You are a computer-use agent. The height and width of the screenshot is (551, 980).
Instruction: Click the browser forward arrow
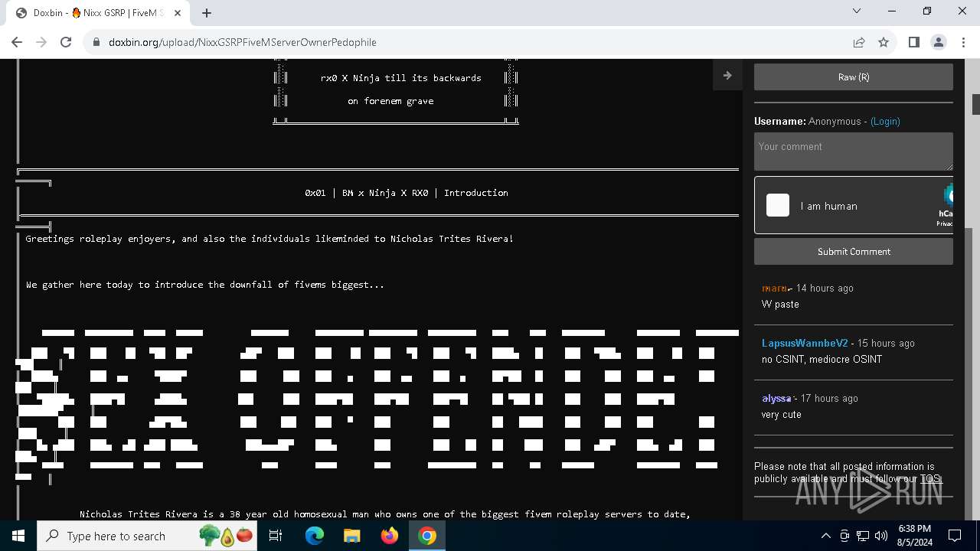point(41,42)
